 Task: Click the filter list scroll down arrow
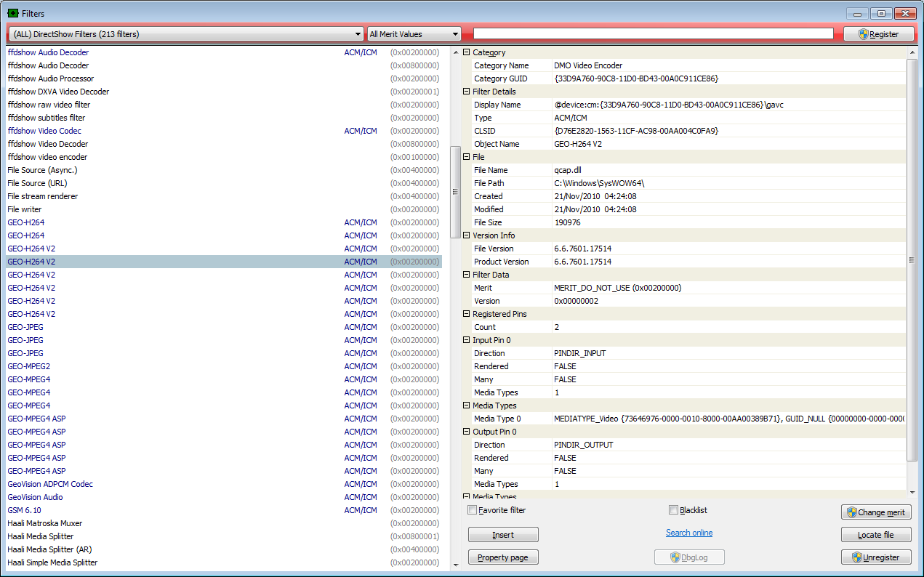coord(455,564)
